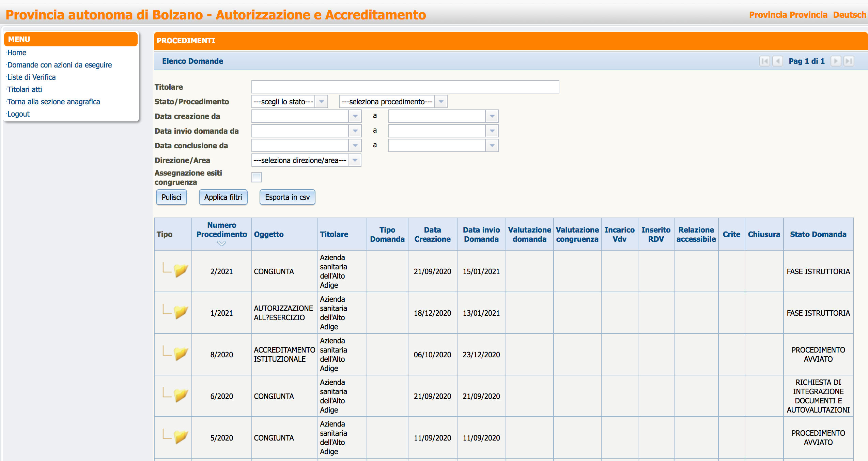Go to last page of results
Screen dimensions: 868x461
tap(849, 61)
